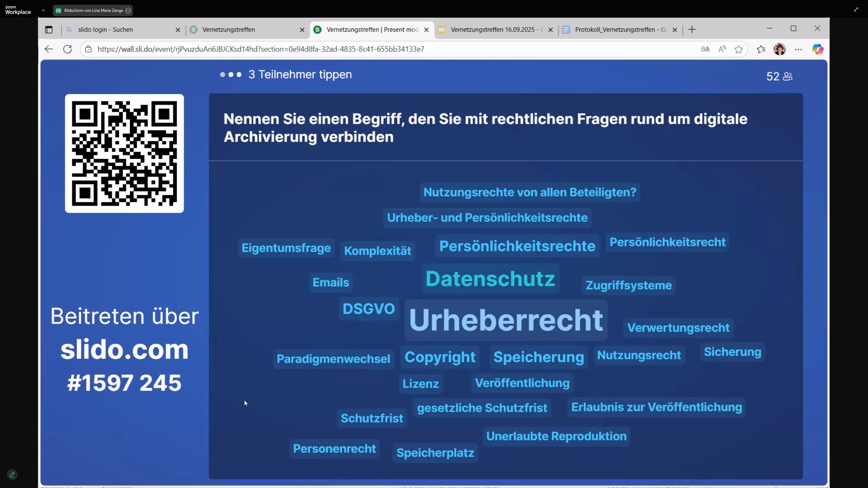Screen dimensions: 868x488
Task: Click the browser profile avatar
Action: click(779, 49)
